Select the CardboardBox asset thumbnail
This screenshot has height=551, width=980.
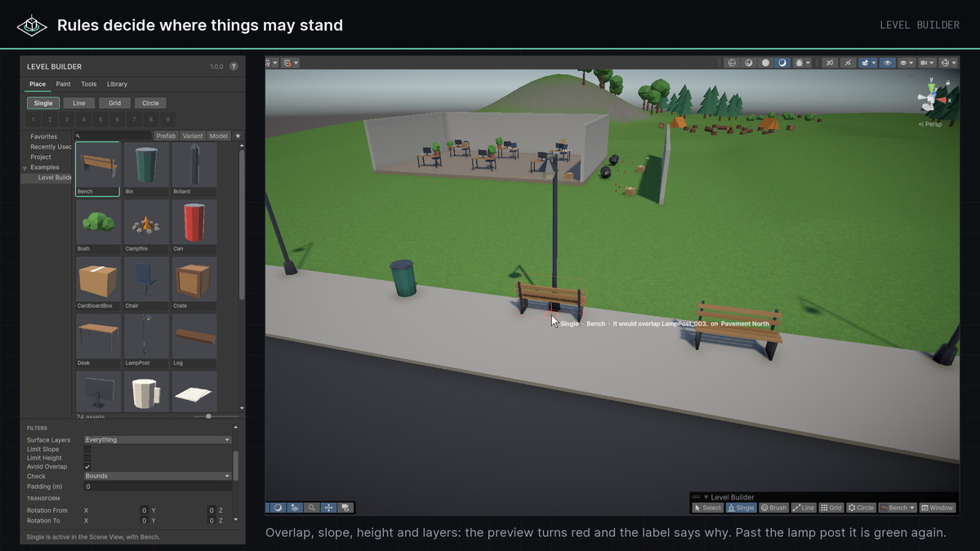97,283
